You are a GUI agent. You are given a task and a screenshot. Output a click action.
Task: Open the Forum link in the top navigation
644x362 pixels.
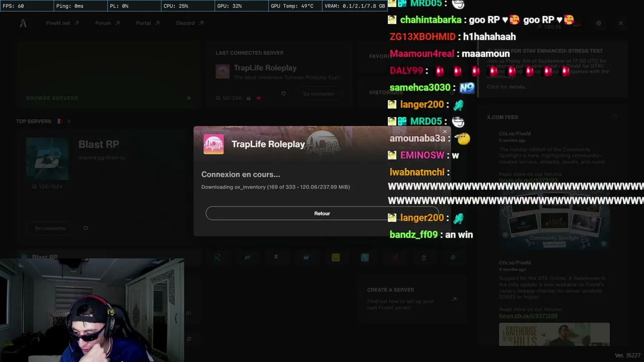pyautogui.click(x=107, y=23)
